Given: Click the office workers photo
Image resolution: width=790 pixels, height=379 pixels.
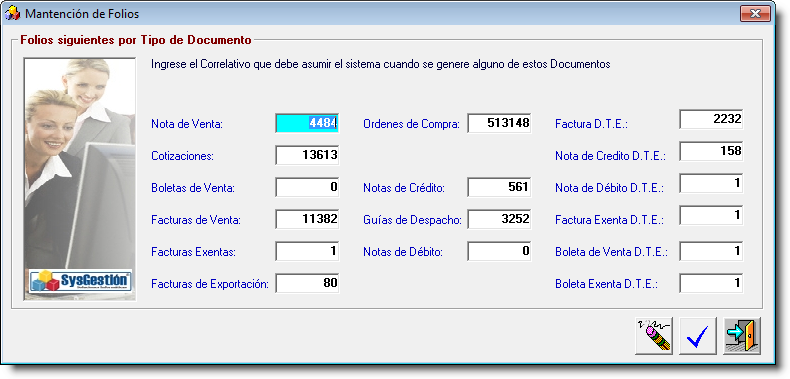Looking at the screenshot, I should (80, 179).
